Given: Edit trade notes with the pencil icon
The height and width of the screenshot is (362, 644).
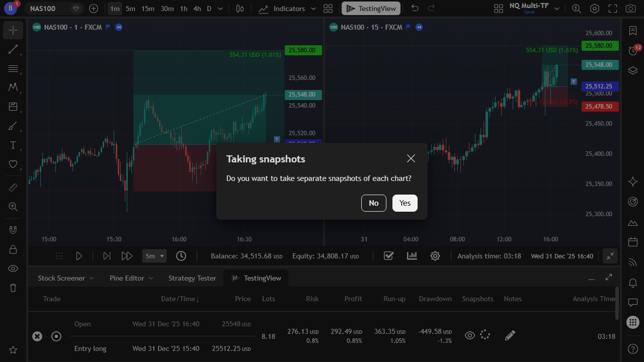Looking at the screenshot, I should (x=510, y=335).
